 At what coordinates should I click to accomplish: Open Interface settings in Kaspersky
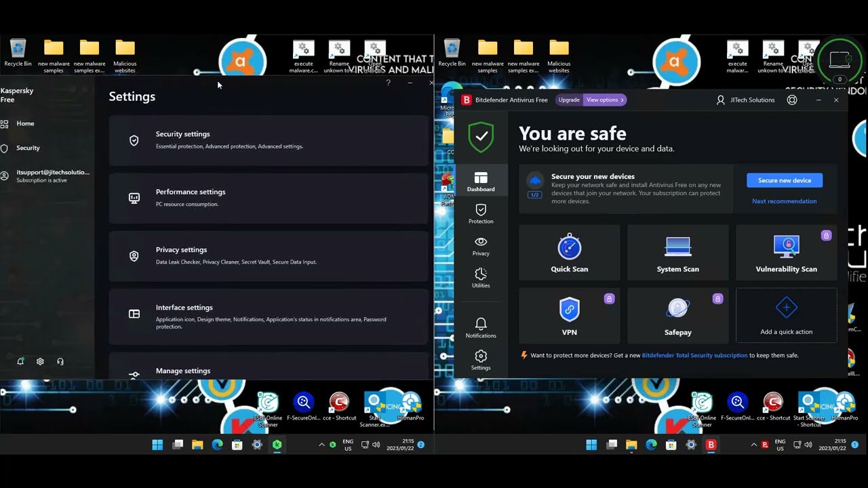(269, 317)
